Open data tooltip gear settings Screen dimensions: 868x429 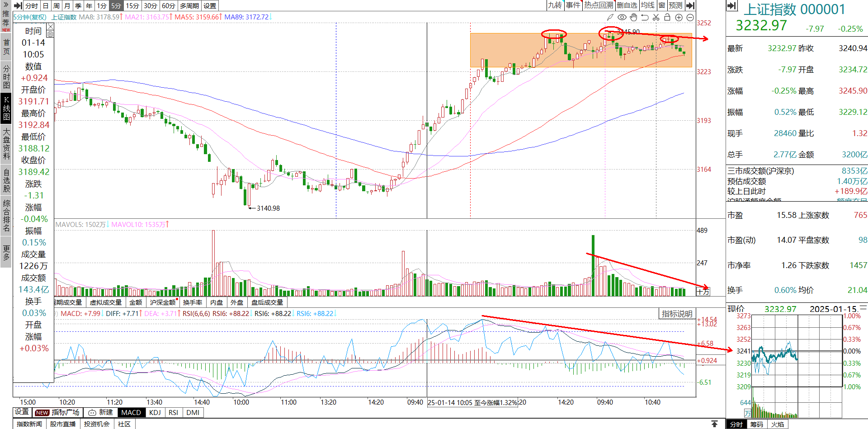[x=50, y=34]
